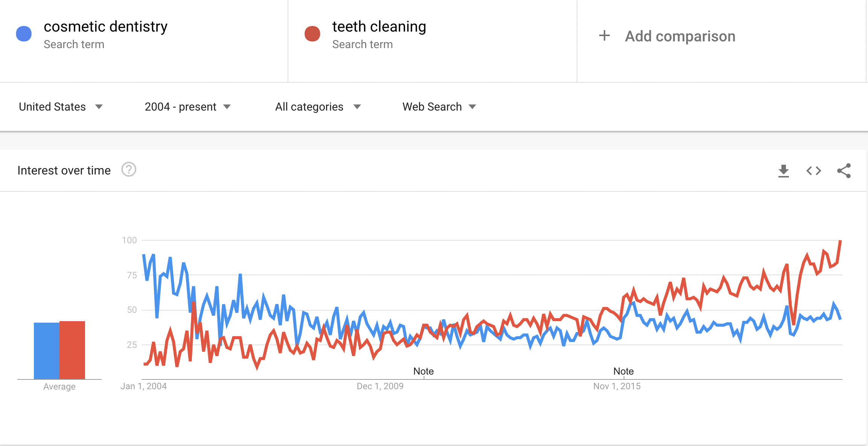Click the help question mark icon
868x446 pixels.
[129, 170]
